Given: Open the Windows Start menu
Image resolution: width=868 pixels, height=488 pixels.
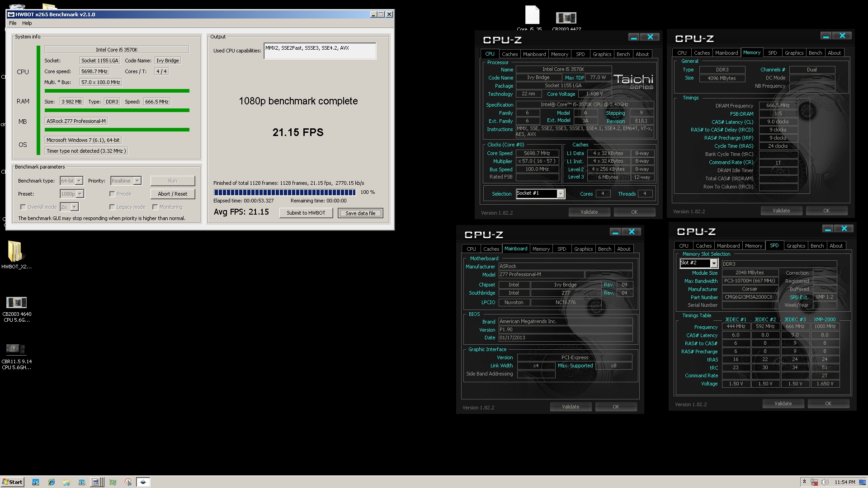Looking at the screenshot, I should click(13, 482).
